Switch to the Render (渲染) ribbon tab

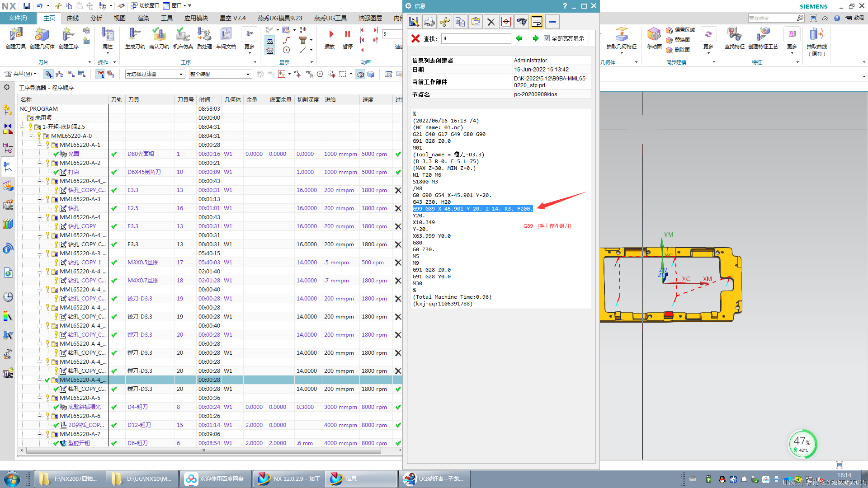click(143, 18)
